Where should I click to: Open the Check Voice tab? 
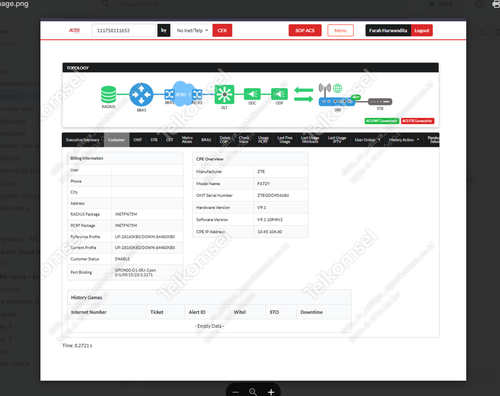[244, 140]
